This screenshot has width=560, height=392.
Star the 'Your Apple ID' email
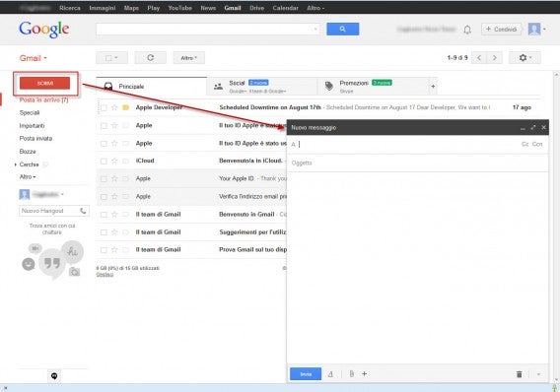coord(114,178)
